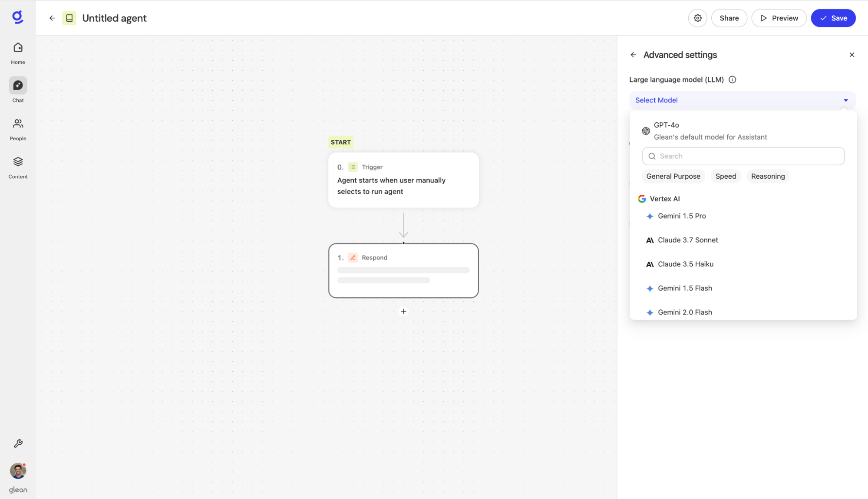Choose GPT-4o default model option
The height and width of the screenshot is (499, 868).
coord(710,131)
